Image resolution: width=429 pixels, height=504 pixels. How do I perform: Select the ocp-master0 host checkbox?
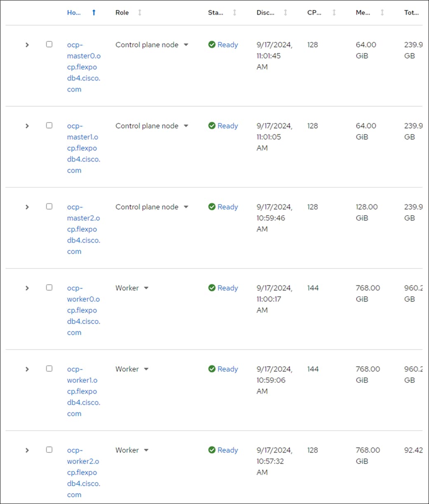pos(49,44)
